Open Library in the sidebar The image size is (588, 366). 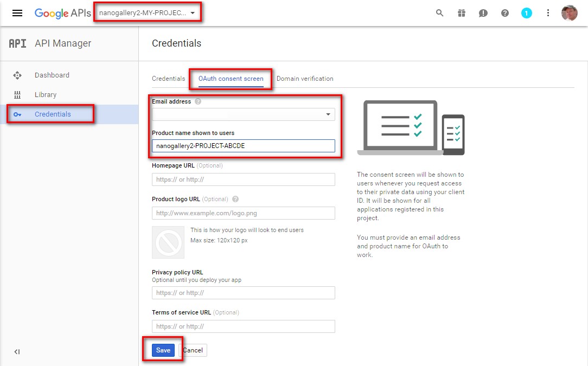[x=46, y=94]
